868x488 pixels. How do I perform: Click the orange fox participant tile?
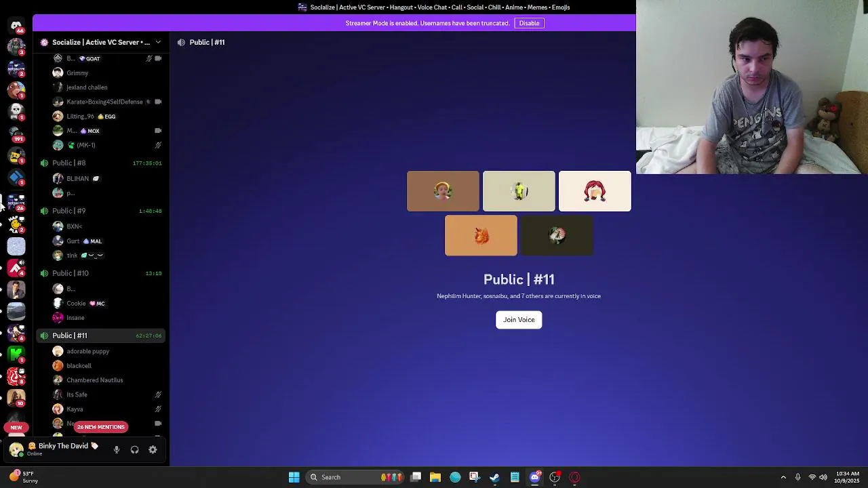481,235
